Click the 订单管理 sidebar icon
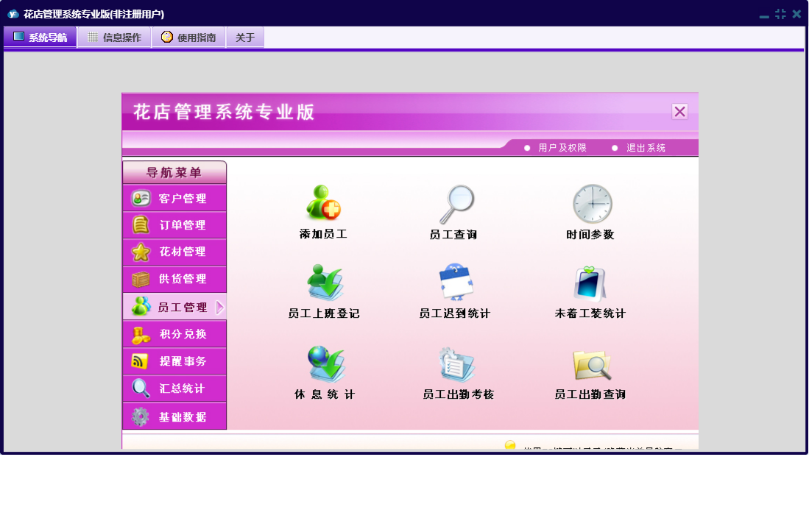 click(141, 224)
